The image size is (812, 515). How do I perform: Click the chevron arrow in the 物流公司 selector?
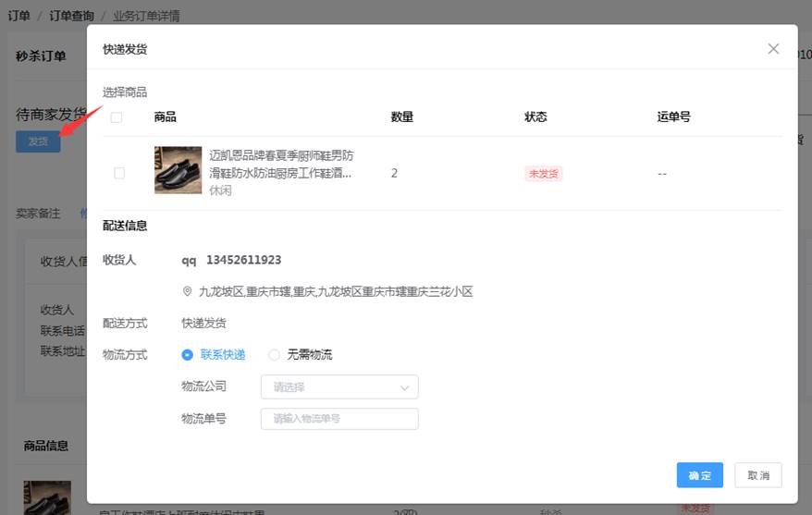(404, 387)
